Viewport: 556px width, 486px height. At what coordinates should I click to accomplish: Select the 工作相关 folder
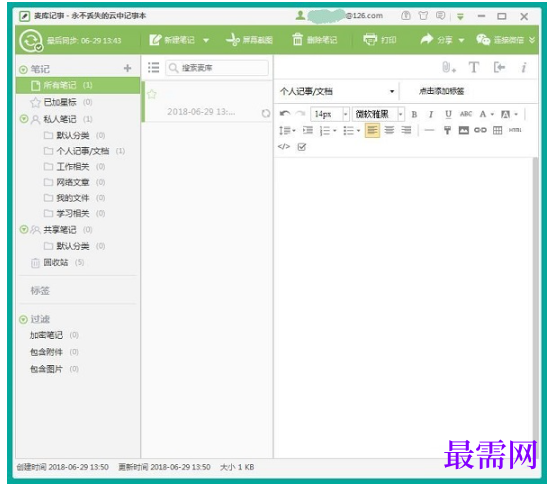(74, 167)
